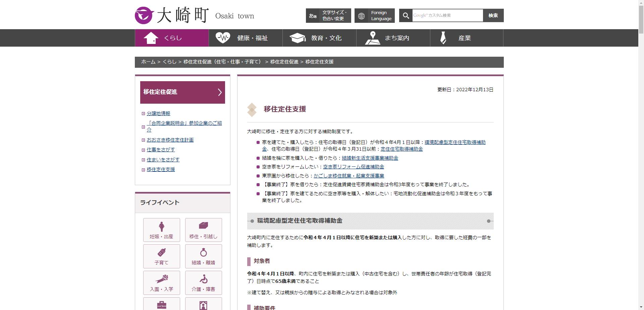The image size is (644, 310).
Task: Open かごしま移住就業・起業支援事業 link
Action: pos(349,176)
